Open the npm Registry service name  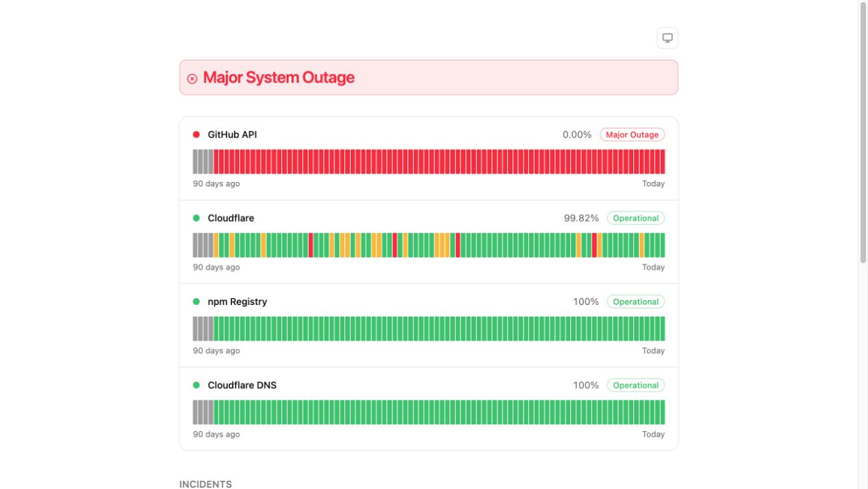pyautogui.click(x=237, y=302)
